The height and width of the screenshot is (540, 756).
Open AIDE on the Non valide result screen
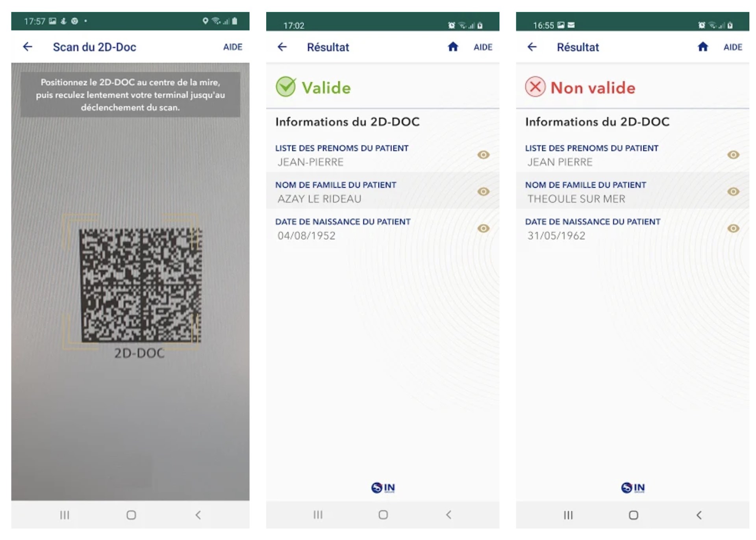(x=733, y=47)
